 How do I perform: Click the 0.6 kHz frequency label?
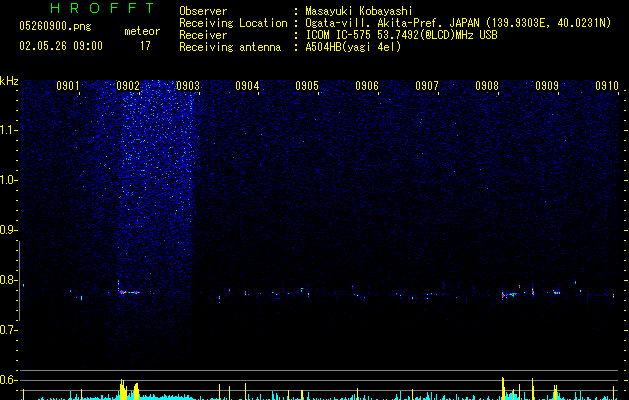click(x=9, y=380)
